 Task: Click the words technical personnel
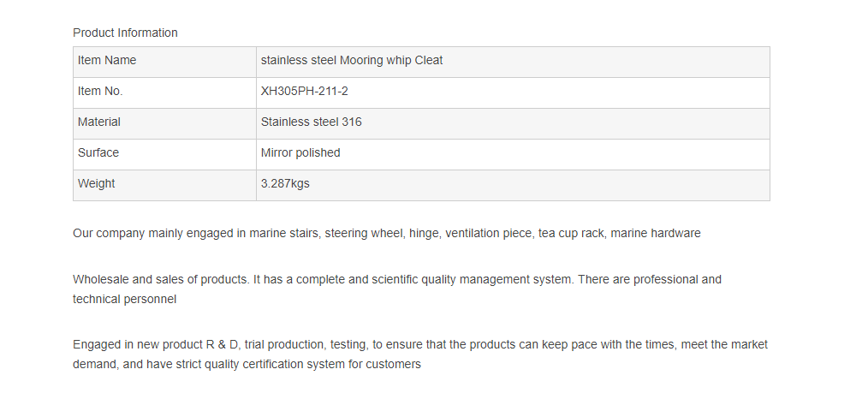(124, 299)
